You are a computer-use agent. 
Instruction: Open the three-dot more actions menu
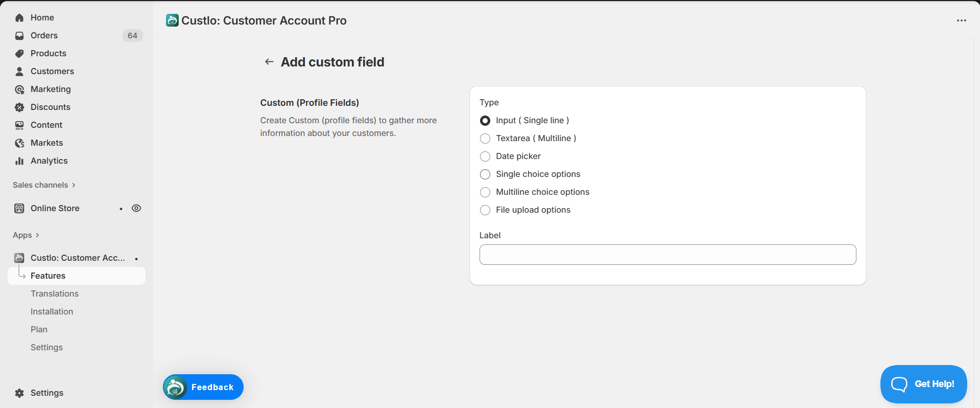coord(961,20)
